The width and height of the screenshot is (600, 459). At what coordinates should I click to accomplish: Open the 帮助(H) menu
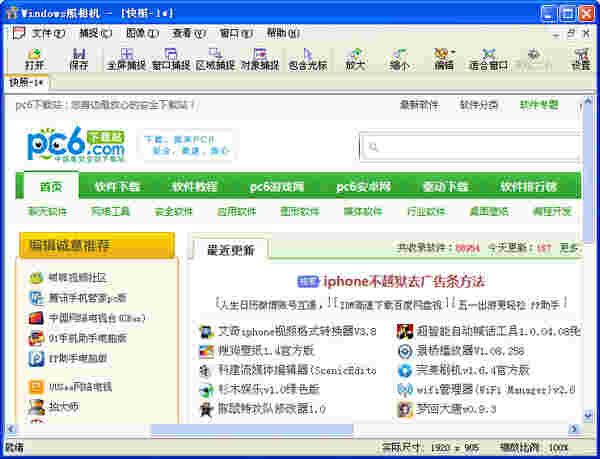coord(283,34)
